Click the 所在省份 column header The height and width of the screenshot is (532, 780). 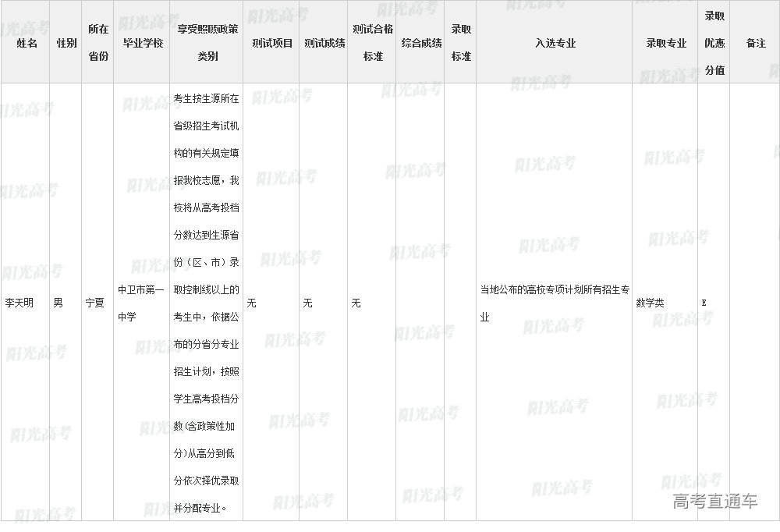98,43
